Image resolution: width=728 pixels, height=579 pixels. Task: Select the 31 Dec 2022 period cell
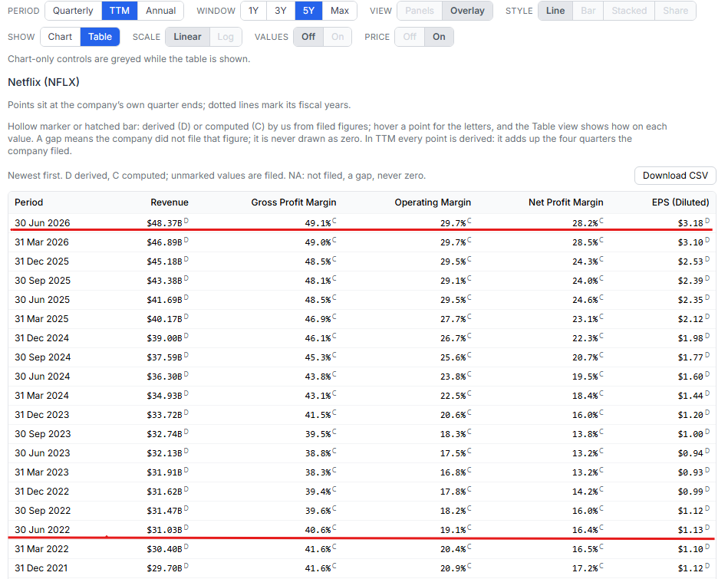(x=41, y=492)
